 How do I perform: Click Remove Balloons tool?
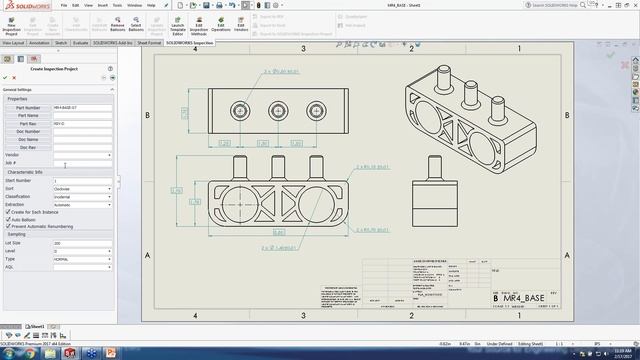(x=118, y=24)
